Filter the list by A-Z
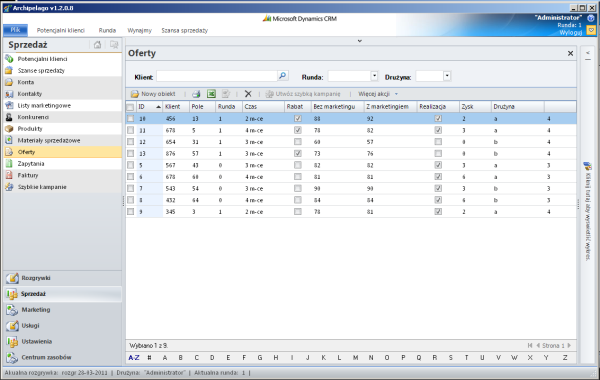600x380 pixels. point(134,358)
